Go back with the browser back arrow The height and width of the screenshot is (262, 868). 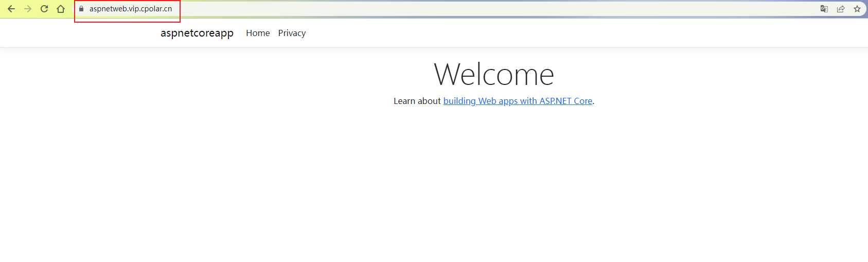pos(11,9)
